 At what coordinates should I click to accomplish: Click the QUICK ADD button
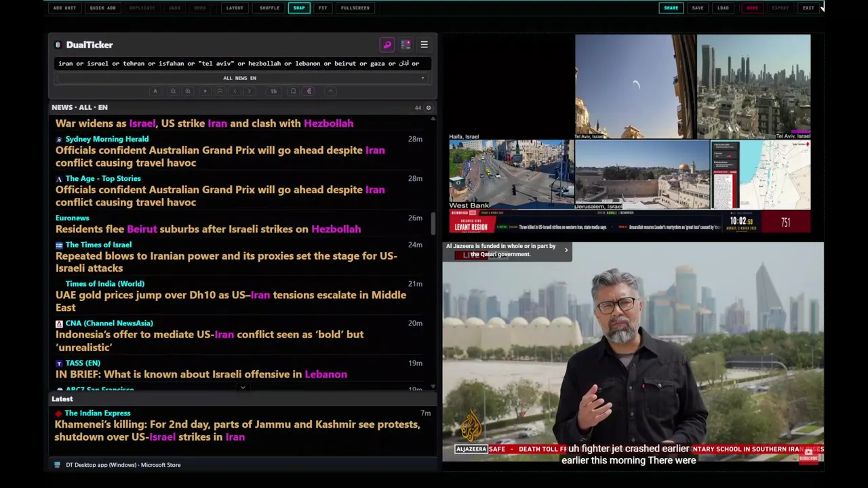click(x=102, y=7)
